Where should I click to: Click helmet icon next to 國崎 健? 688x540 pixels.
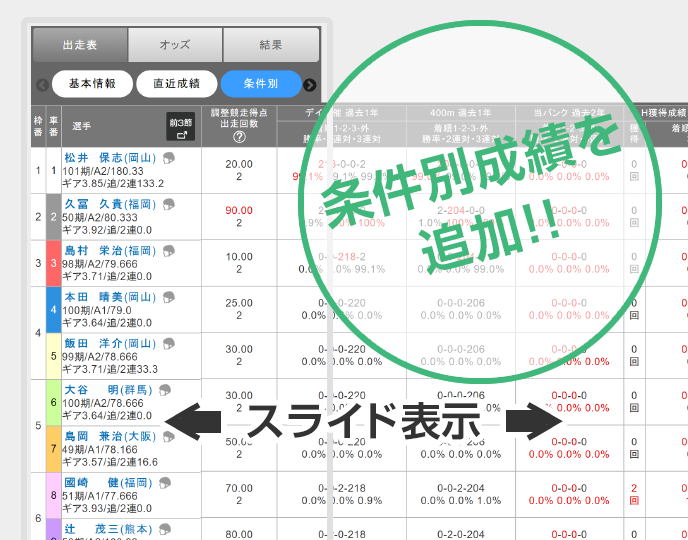[169, 483]
